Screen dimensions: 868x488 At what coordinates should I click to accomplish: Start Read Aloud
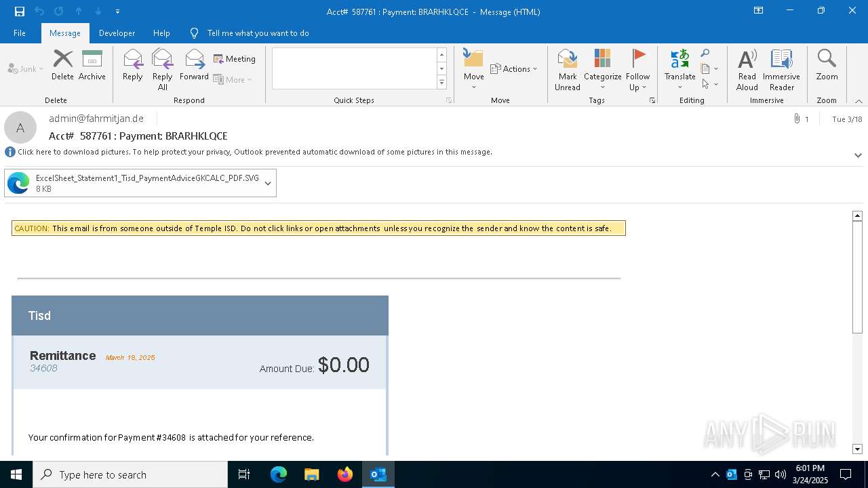747,69
